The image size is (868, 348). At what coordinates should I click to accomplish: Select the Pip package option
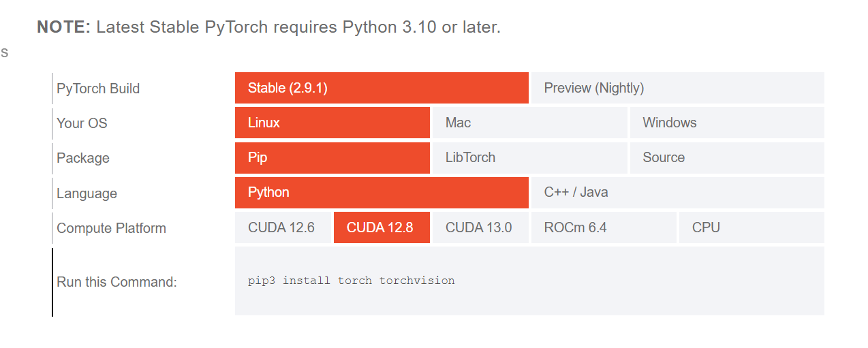332,157
